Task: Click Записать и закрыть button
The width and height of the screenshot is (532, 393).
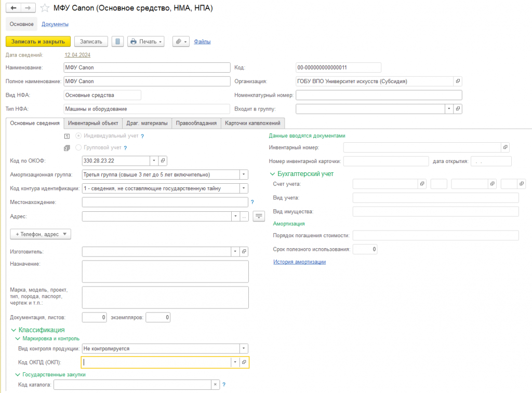Action: pyautogui.click(x=38, y=42)
